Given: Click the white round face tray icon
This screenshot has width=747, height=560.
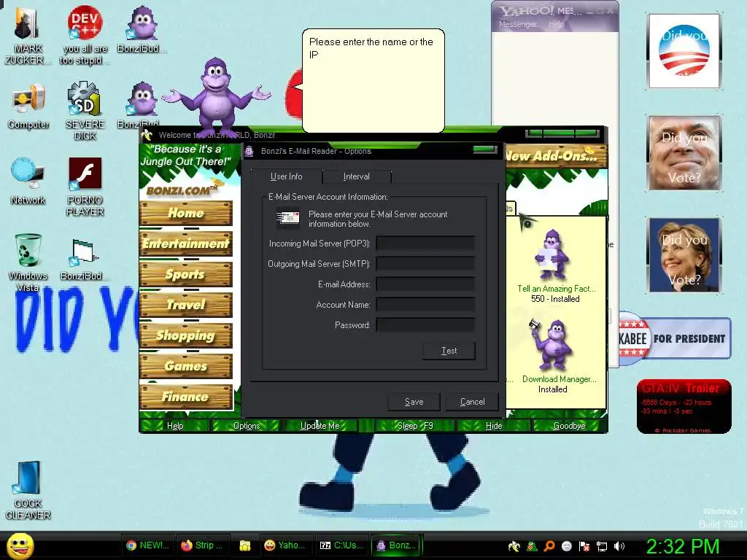Looking at the screenshot, I should 566,546.
